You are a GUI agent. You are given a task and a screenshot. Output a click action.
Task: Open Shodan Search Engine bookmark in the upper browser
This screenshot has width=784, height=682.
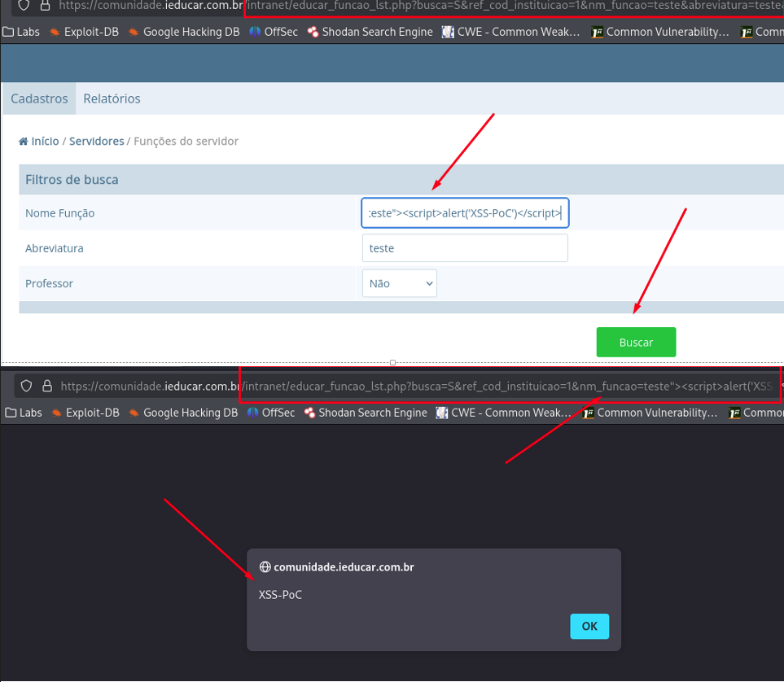(370, 32)
